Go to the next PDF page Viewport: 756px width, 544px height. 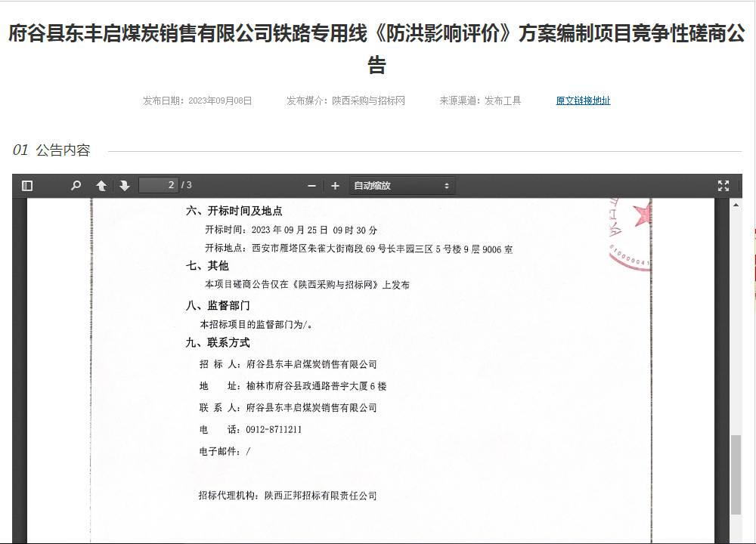[x=125, y=186]
